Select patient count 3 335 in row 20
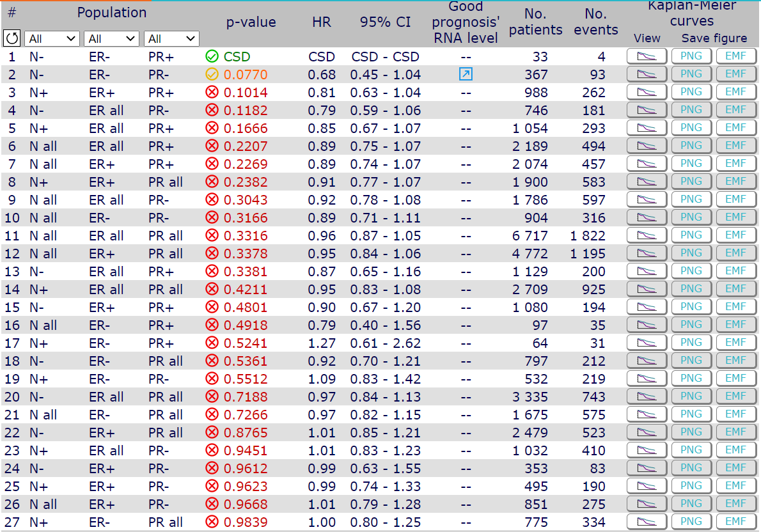 tap(530, 397)
